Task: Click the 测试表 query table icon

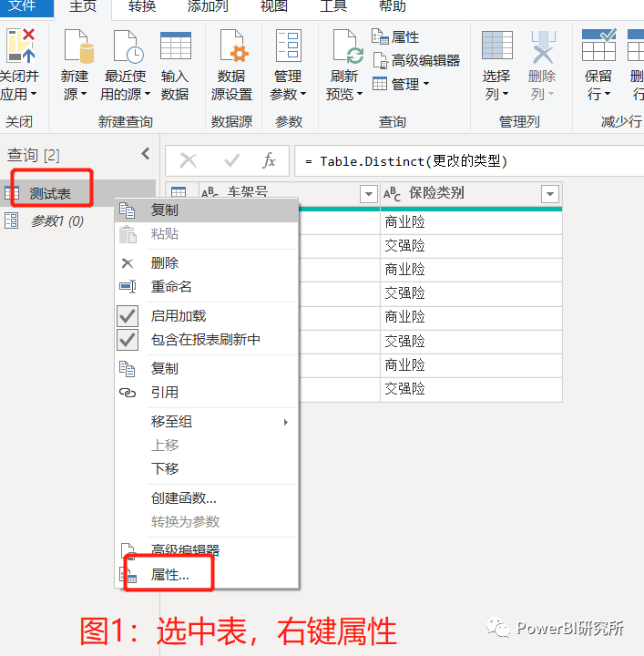Action: point(12,193)
